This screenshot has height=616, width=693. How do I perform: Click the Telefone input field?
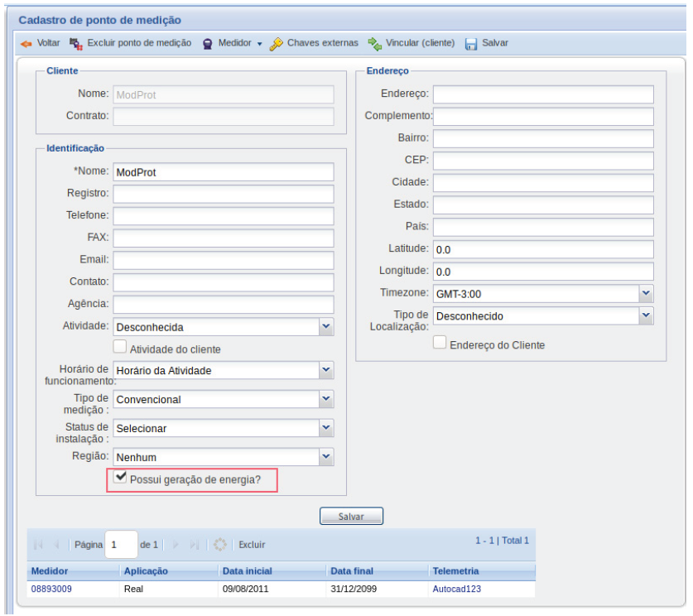(223, 216)
